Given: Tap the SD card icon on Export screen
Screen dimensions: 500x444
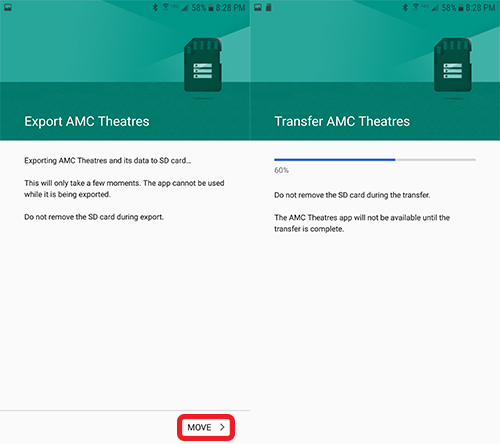Looking at the screenshot, I should tap(203, 65).
